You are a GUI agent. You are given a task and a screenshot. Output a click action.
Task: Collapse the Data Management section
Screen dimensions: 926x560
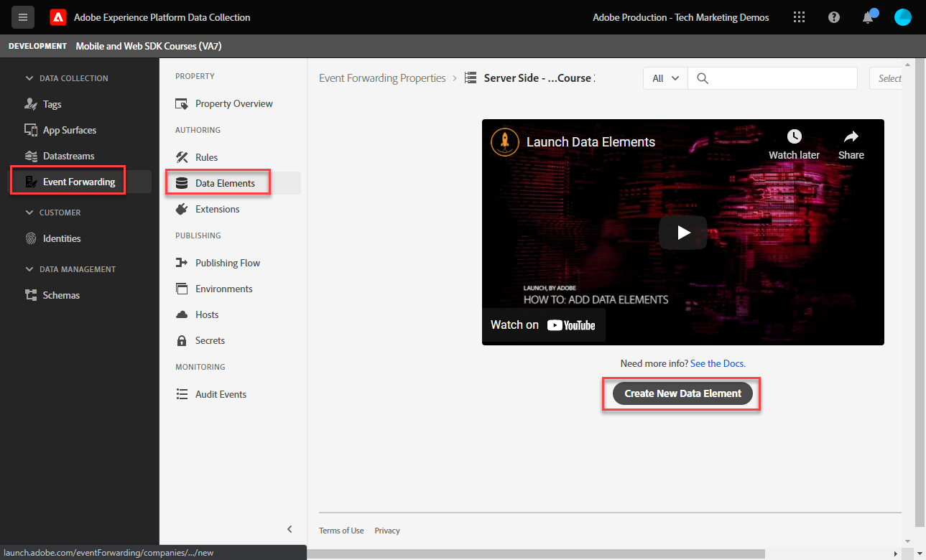tap(29, 269)
